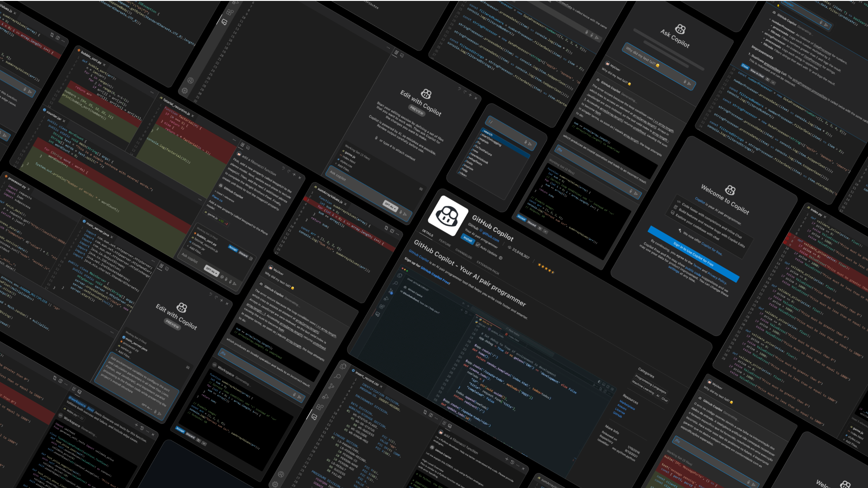The image size is (868, 488).
Task: Open the fatorial_recursivo.js editor tab
Action: (x=178, y=107)
